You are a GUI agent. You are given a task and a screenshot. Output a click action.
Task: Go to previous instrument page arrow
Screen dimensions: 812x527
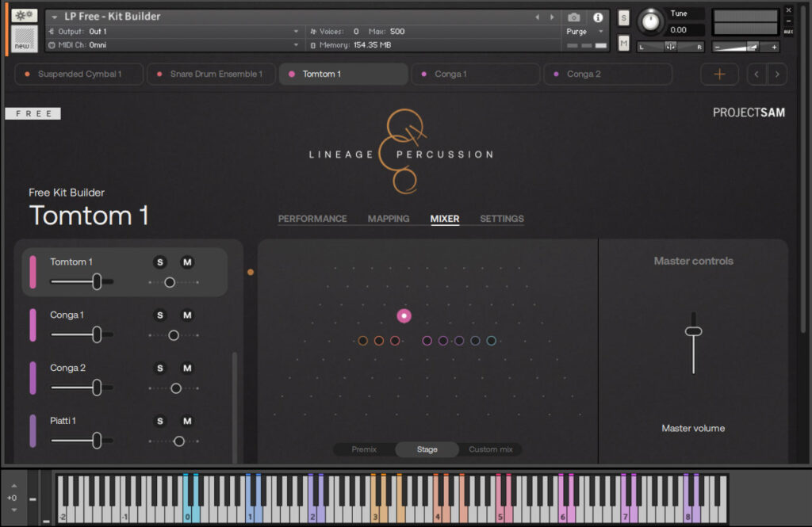pyautogui.click(x=757, y=74)
